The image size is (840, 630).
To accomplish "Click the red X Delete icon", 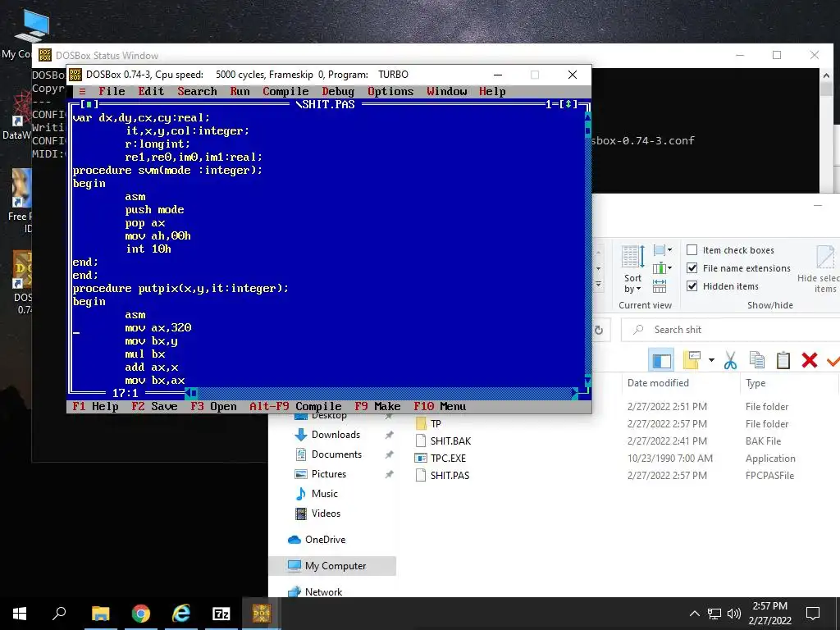I will [x=810, y=360].
